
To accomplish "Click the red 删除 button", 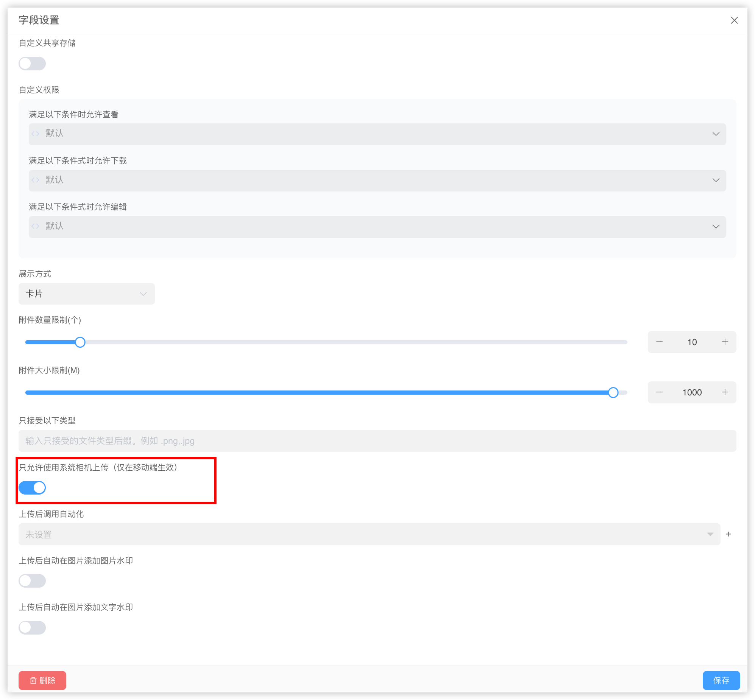I will click(x=42, y=680).
